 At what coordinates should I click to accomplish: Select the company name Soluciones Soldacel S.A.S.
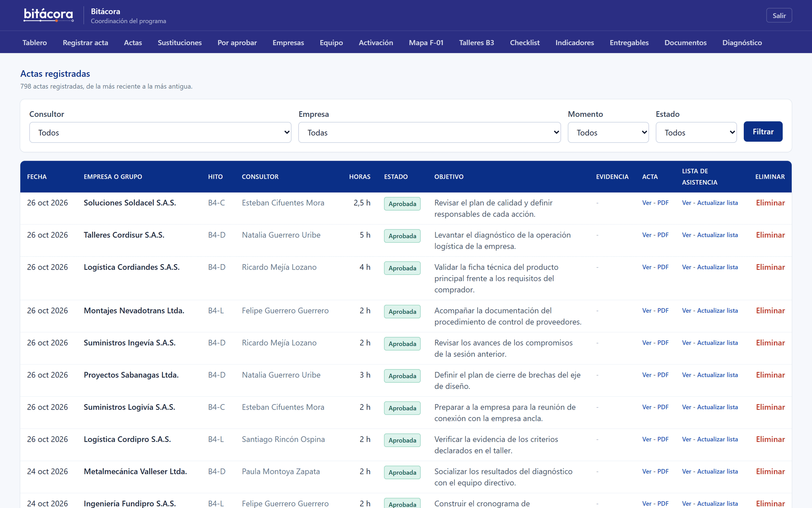pyautogui.click(x=129, y=203)
